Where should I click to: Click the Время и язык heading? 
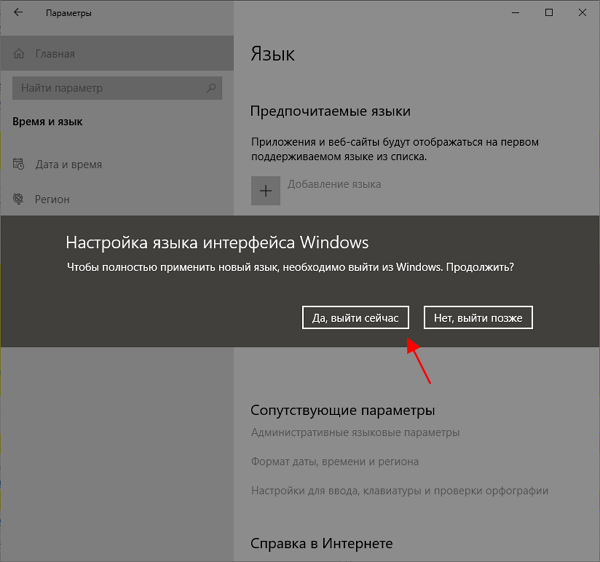coord(47,122)
